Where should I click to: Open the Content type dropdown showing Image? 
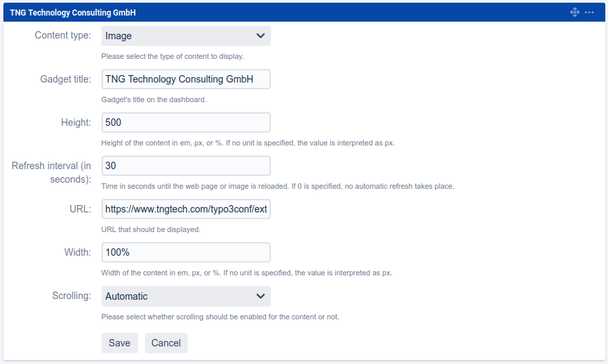click(x=186, y=36)
